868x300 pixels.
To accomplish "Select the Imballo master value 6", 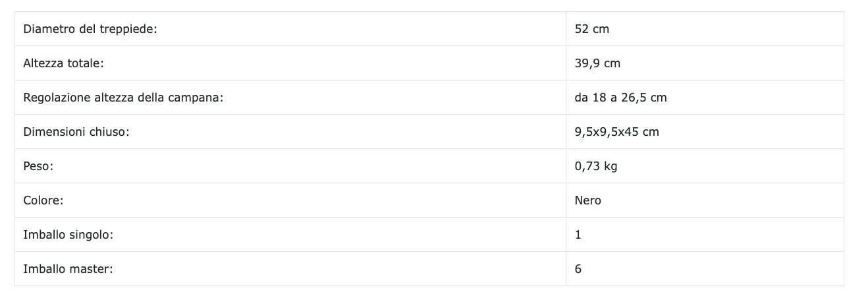I will tap(578, 269).
